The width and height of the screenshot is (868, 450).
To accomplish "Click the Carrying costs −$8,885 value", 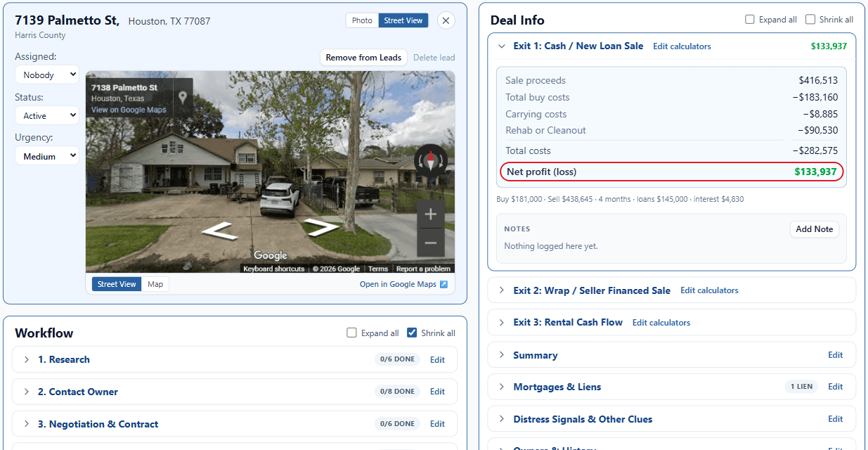I will tap(820, 114).
